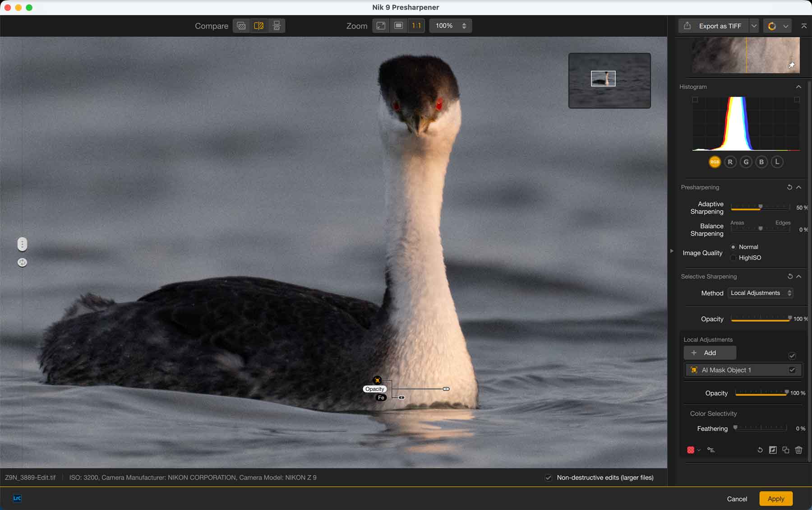Switch histogram to luminance channel L
This screenshot has height=510, width=812.
[x=777, y=162]
